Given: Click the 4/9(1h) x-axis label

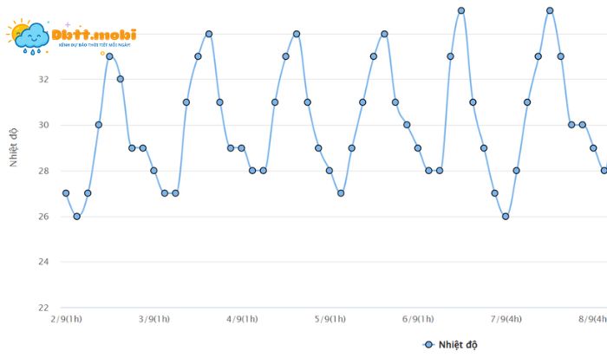Looking at the screenshot, I should [242, 319].
